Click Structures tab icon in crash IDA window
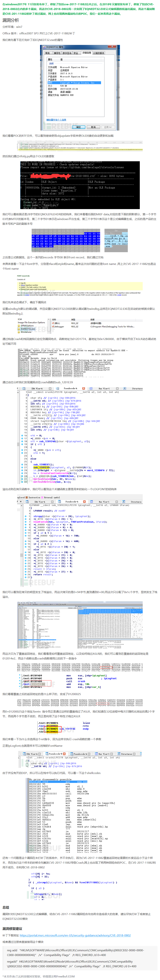Viewport: 160px width, 980px height. click(x=125, y=388)
